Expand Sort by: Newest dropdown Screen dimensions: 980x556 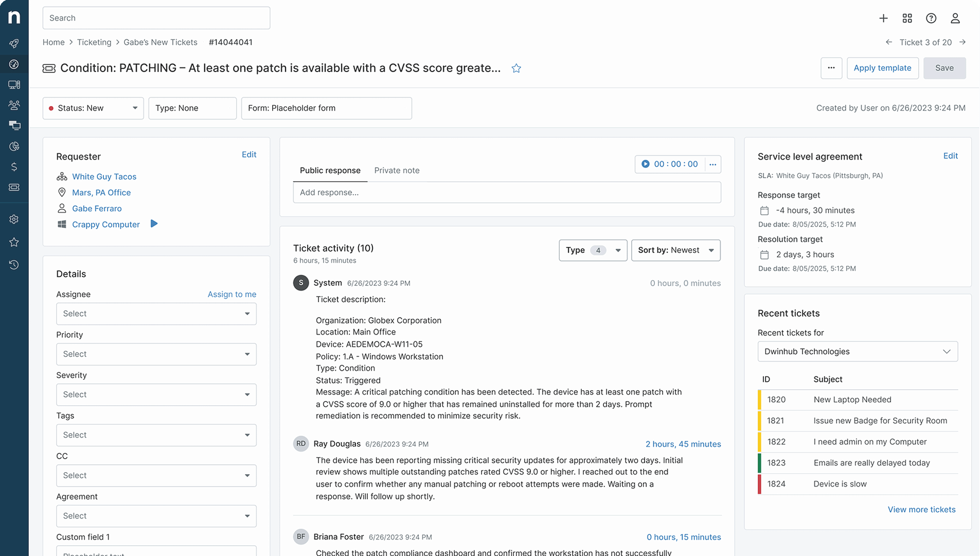(x=675, y=250)
